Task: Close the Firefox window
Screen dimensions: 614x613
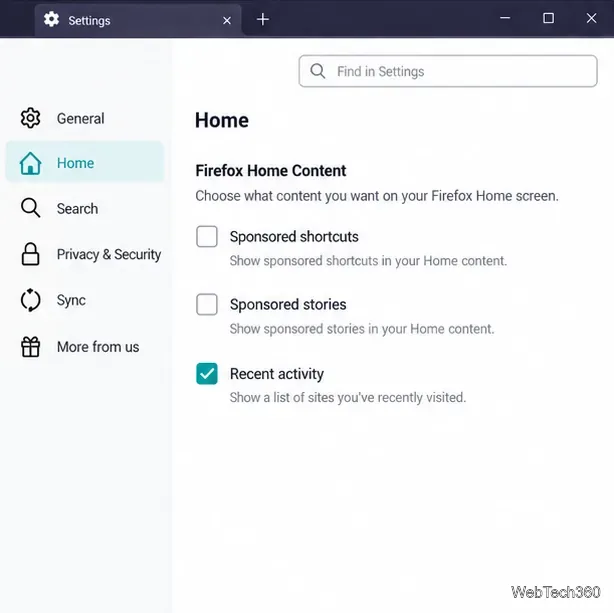Action: [x=591, y=18]
